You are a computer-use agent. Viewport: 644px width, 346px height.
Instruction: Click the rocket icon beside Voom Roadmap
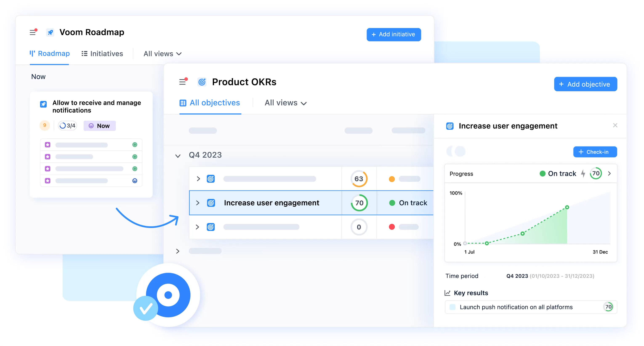pos(50,32)
